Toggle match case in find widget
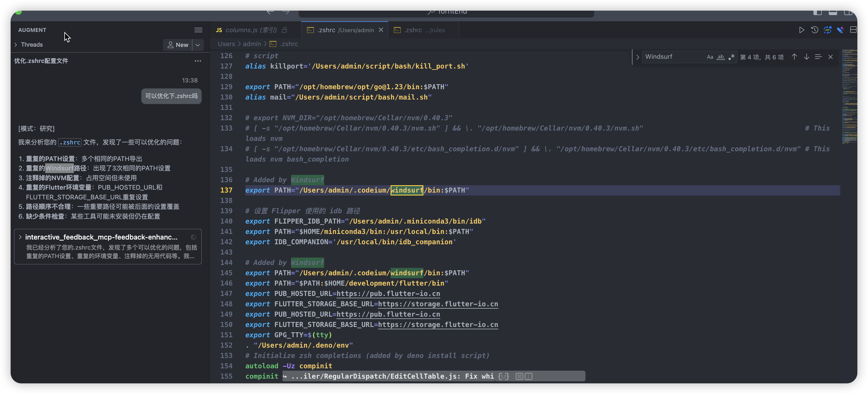This screenshot has width=868, height=394. 710,57
